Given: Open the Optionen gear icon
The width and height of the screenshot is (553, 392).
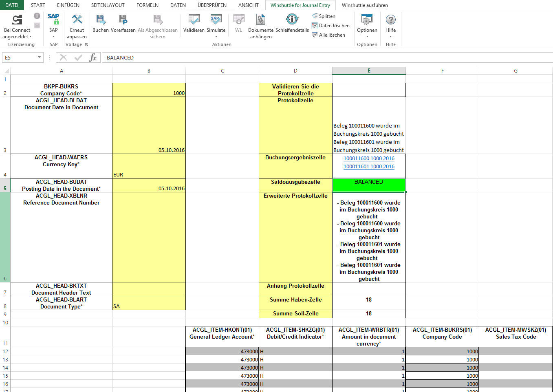Looking at the screenshot, I should [x=367, y=19].
